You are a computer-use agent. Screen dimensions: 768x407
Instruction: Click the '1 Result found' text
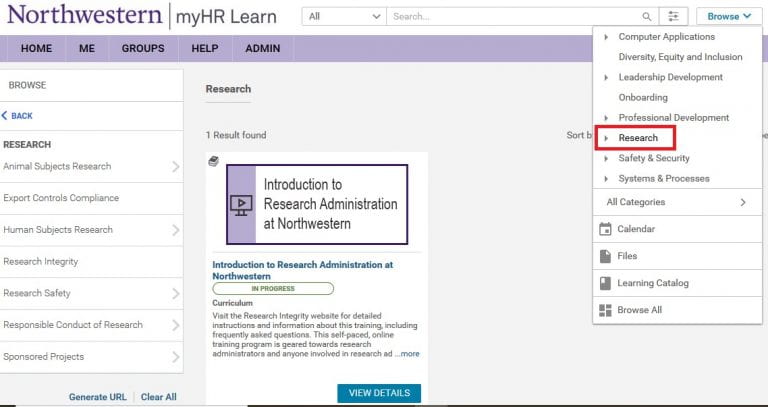[x=236, y=135]
